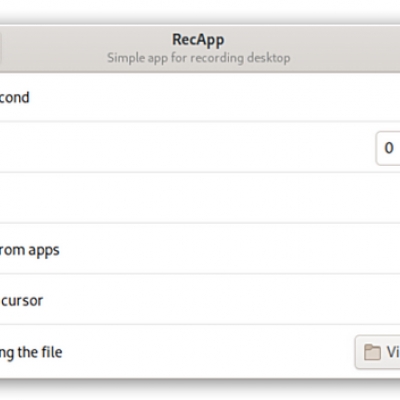Open the Videos folder chooser button
The width and height of the screenshot is (400, 400).
click(x=378, y=352)
